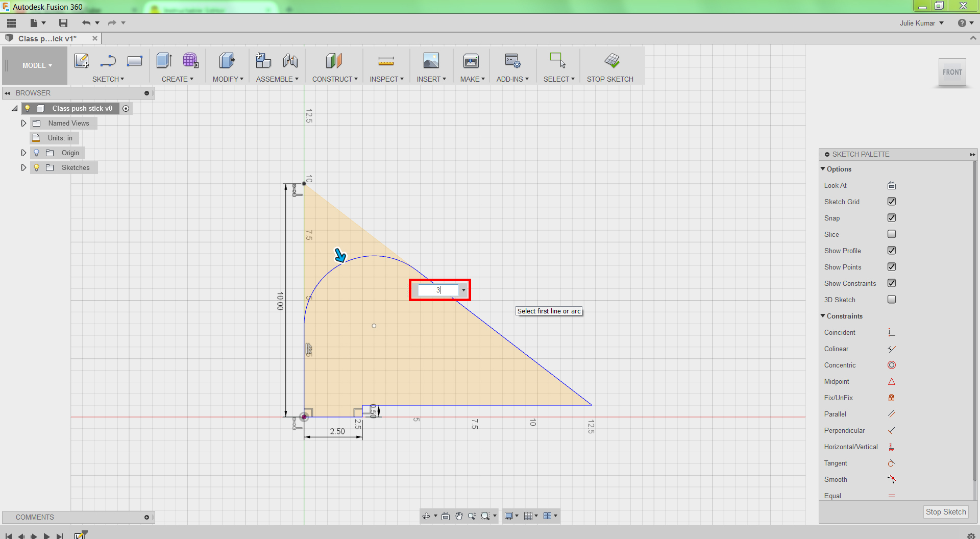The image size is (980, 539).
Task: Open the data panel grid icon
Action: pos(12,23)
